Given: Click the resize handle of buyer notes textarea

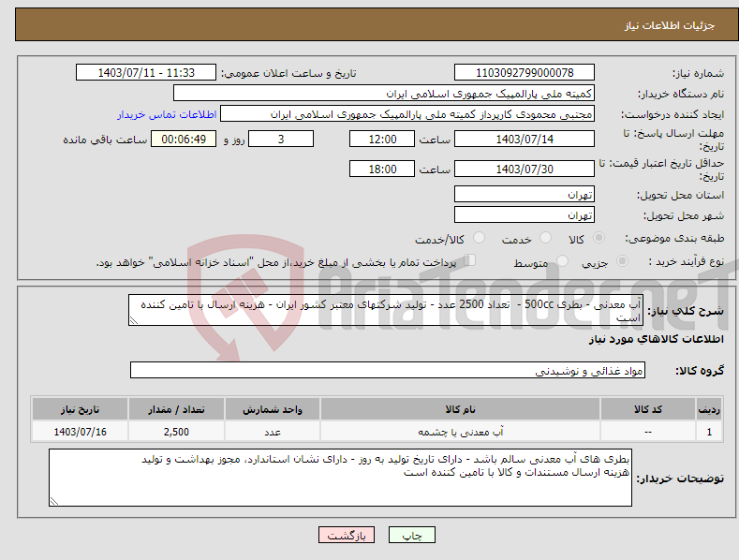Looking at the screenshot, I should [x=54, y=501].
